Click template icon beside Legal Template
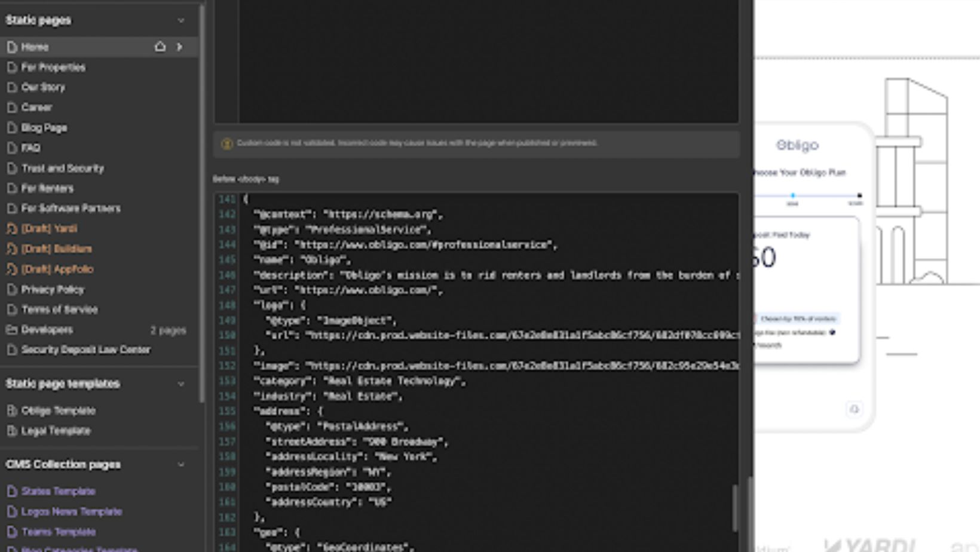Image resolution: width=980 pixels, height=552 pixels. (11, 431)
